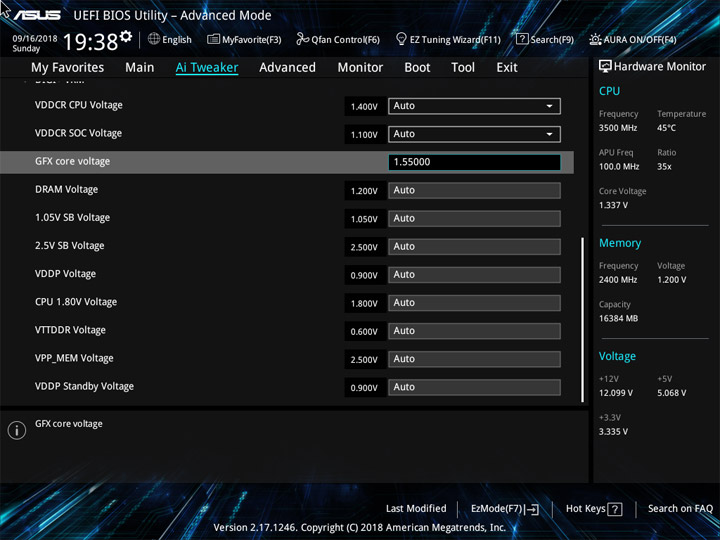
Task: Click the 19:38 clock time
Action: (x=90, y=42)
